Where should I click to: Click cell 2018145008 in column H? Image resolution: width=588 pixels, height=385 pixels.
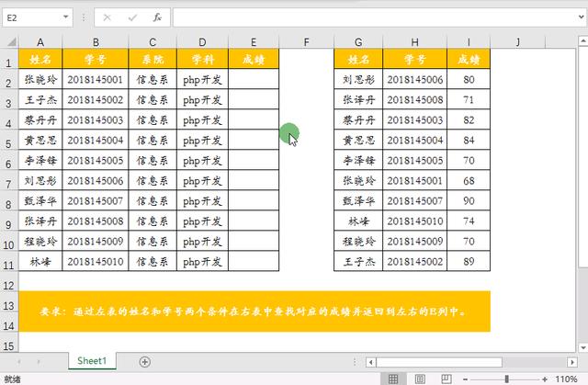414,99
